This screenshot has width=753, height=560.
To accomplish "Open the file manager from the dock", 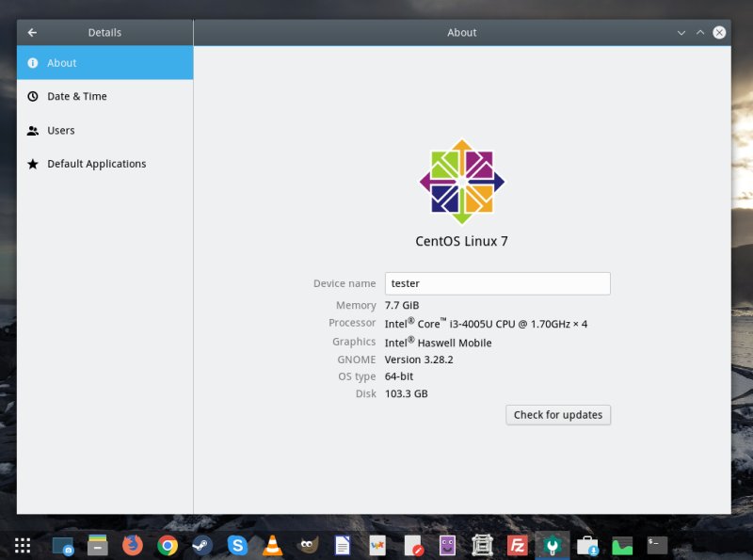I will pos(98,545).
